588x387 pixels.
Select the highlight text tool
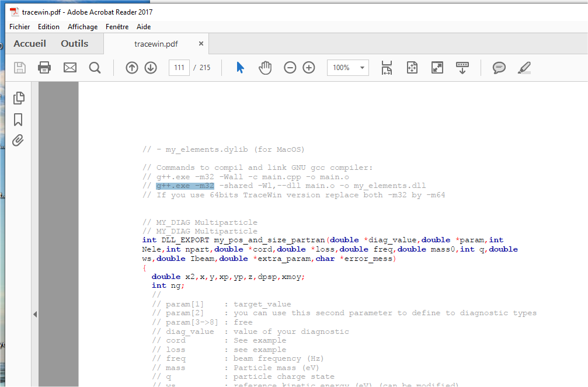524,67
